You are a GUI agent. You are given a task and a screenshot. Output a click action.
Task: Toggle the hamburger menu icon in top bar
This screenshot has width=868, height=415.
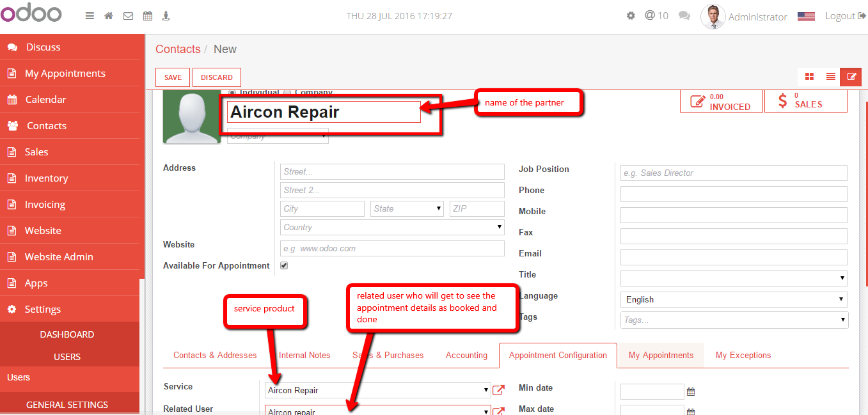click(x=90, y=16)
